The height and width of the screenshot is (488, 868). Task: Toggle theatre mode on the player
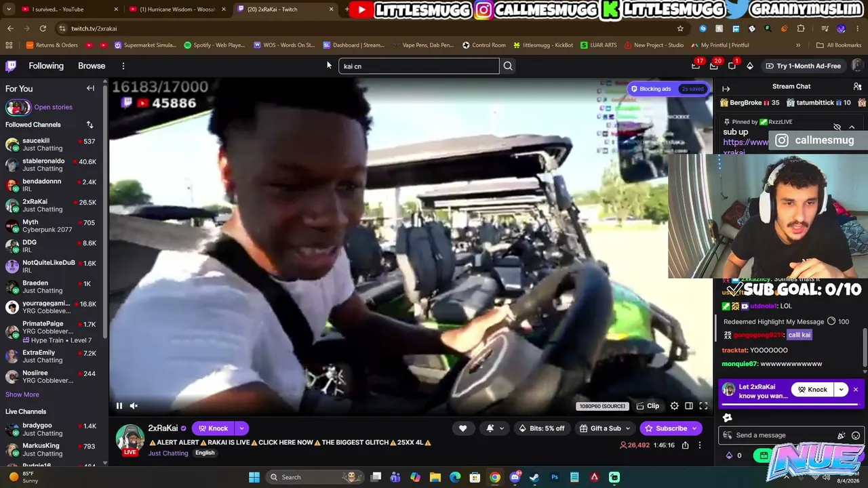[689, 406]
